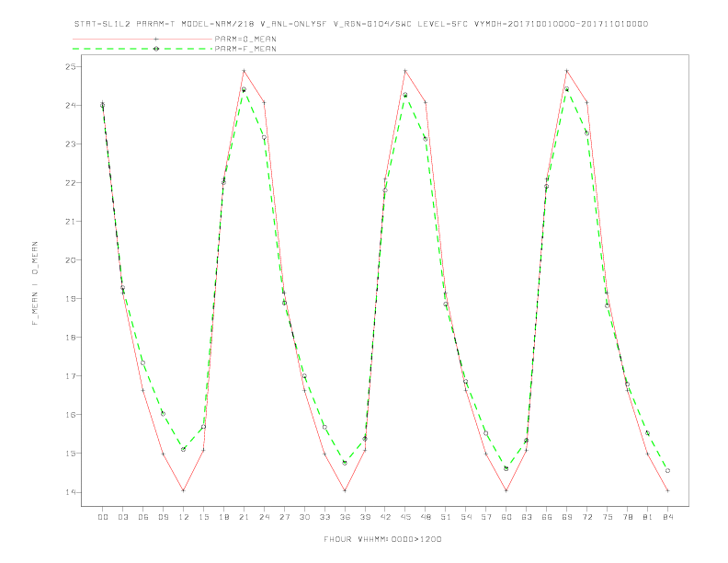Click x-axis tick label 27
728x563 pixels.
[284, 517]
